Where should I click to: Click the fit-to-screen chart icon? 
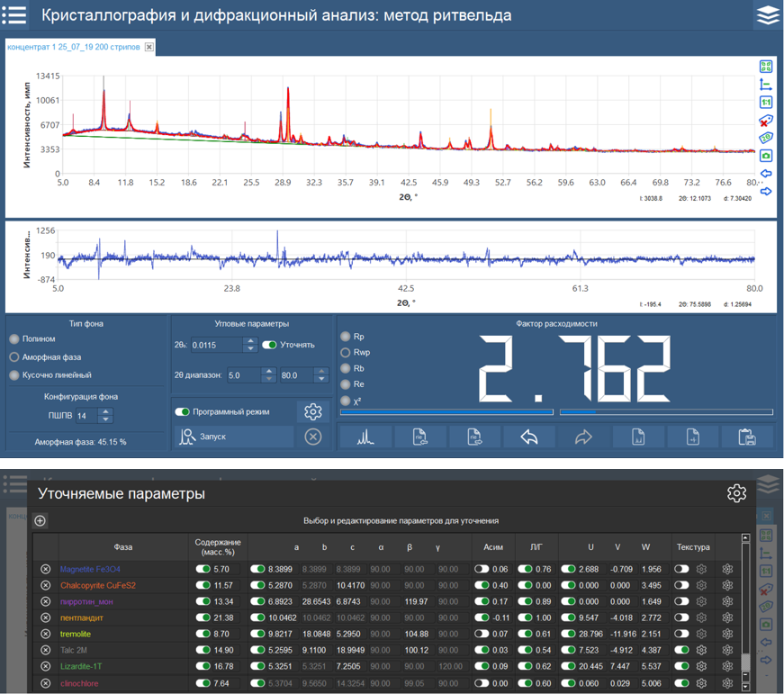pos(766,68)
